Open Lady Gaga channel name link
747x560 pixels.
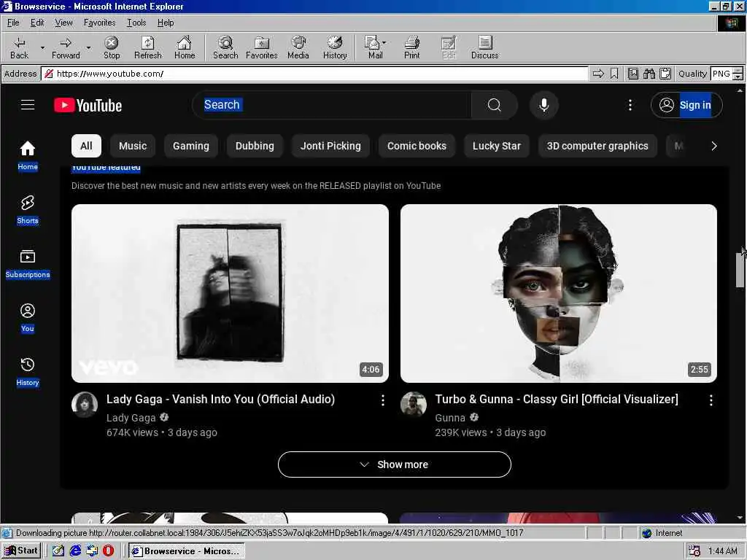[131, 418]
